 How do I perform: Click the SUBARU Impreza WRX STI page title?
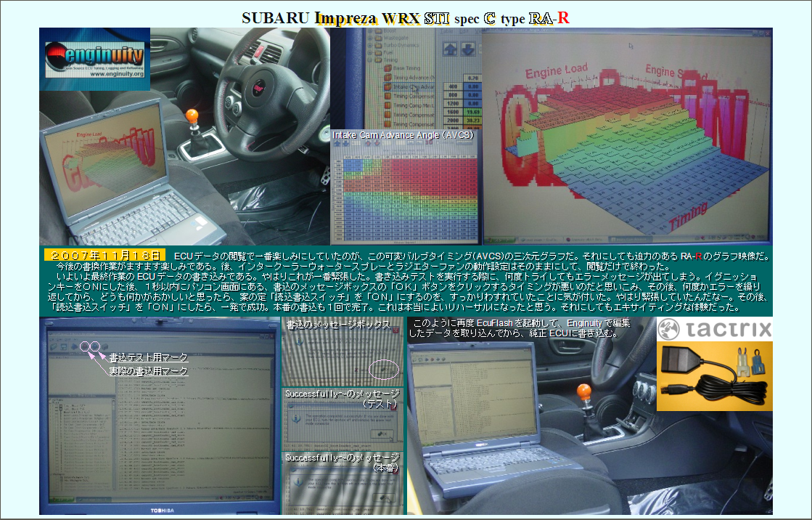coord(406,18)
